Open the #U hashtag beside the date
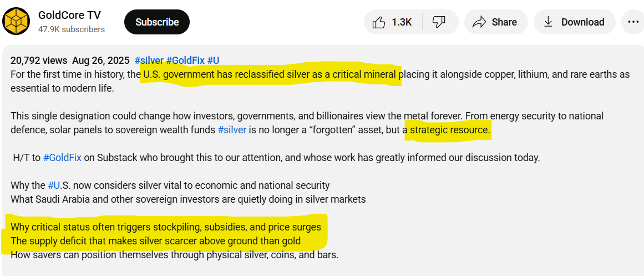644x276 pixels. 214,61
